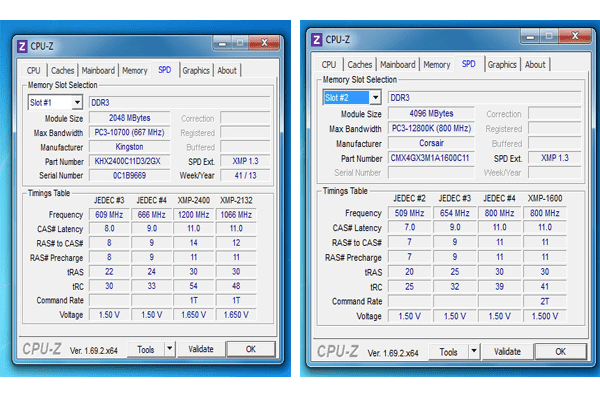The height and width of the screenshot is (400, 600).
Task: Click the Corsair manufacturer field
Action: point(431,143)
